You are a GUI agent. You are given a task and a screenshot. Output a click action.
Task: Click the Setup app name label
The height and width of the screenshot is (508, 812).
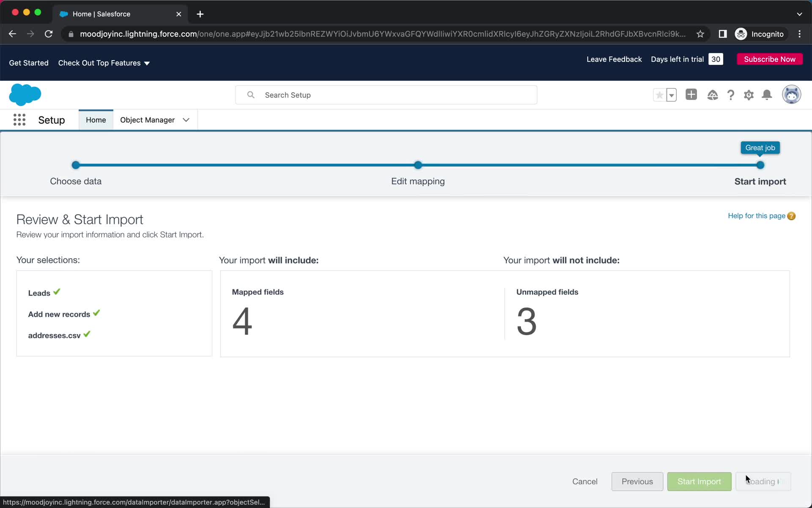point(52,120)
